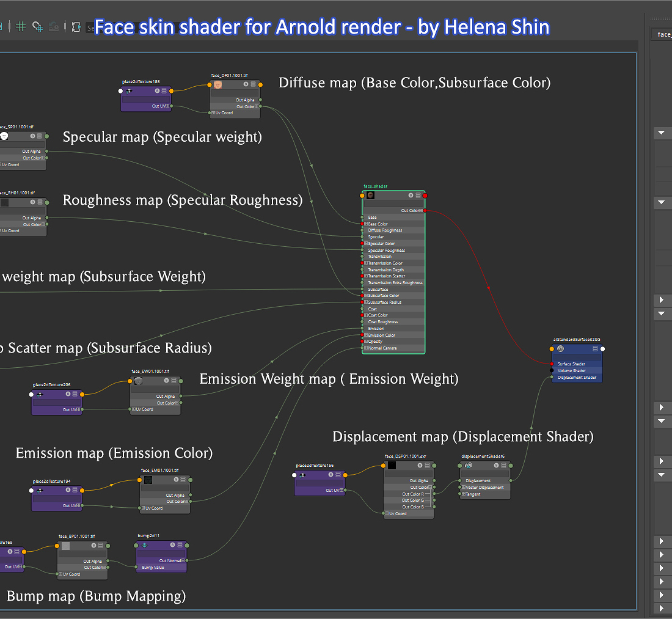672x619 pixels.
Task: Click the Volume Shader row on aiStandardSurface3SG
Action: pos(577,371)
